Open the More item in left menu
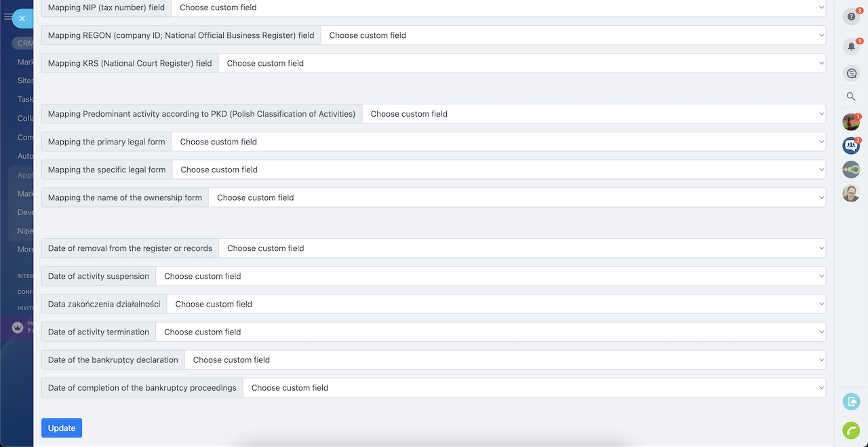Viewport: 868px width, 447px height. pyautogui.click(x=26, y=249)
